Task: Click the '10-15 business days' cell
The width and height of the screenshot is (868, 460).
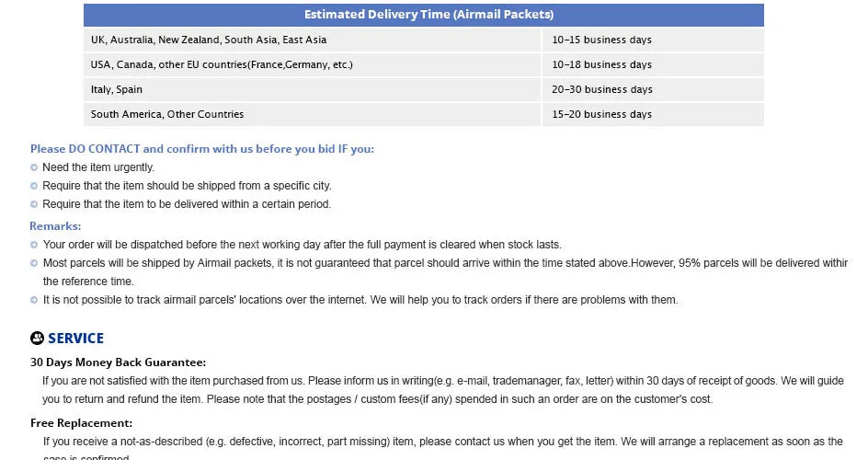Action: (653, 40)
